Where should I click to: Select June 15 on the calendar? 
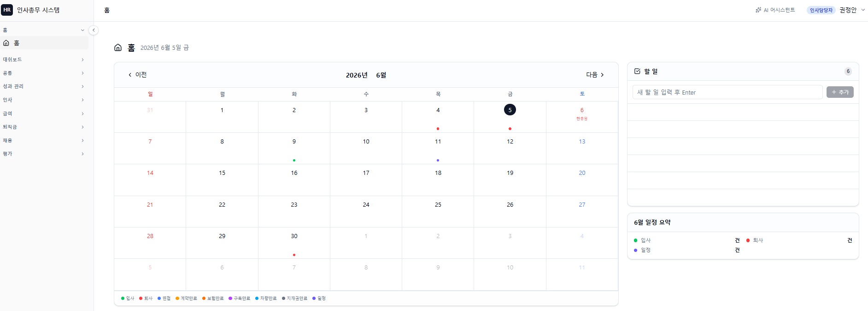pyautogui.click(x=222, y=180)
